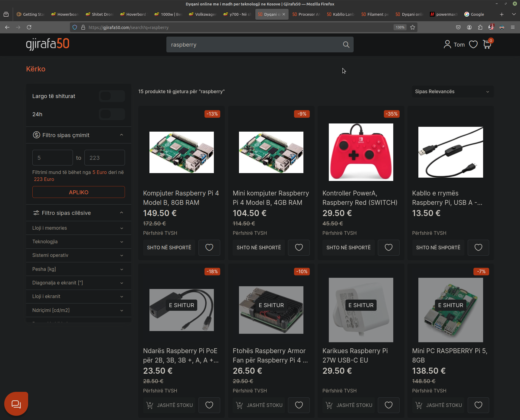Go back in browser history

(7, 27)
